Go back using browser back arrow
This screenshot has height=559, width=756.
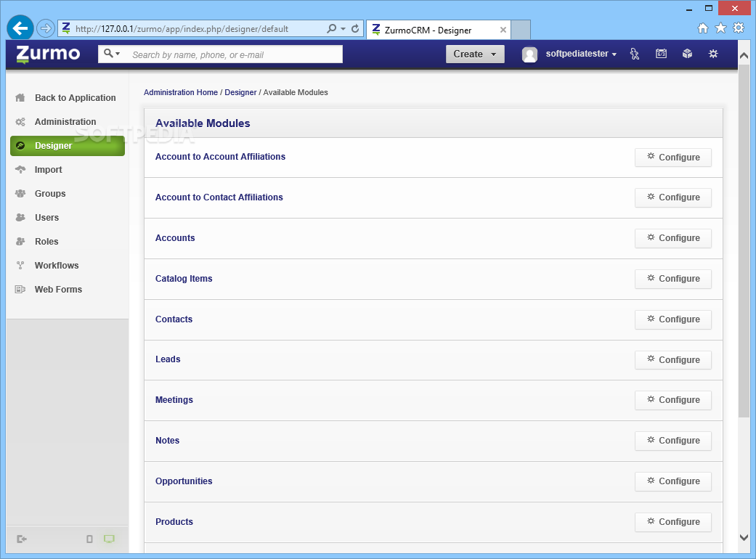coord(20,28)
